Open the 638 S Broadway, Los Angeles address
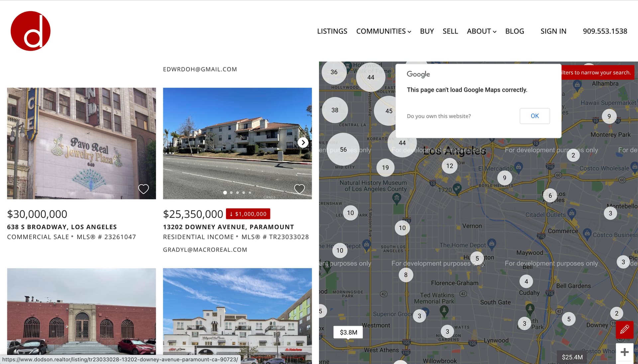This screenshot has height=364, width=638. pos(62,227)
